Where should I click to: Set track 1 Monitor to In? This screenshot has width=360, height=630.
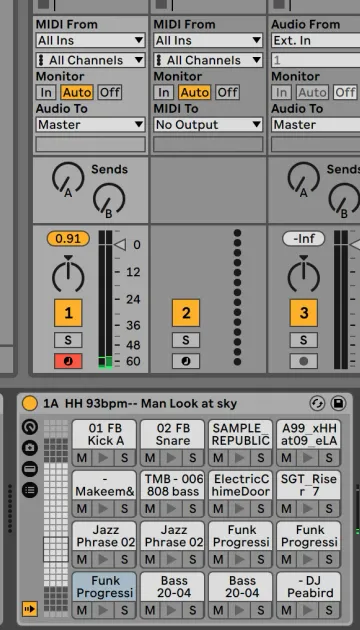[x=46, y=92]
